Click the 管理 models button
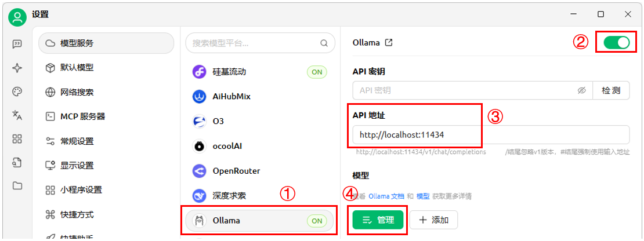Image resolution: width=644 pixels, height=241 pixels. [x=378, y=220]
